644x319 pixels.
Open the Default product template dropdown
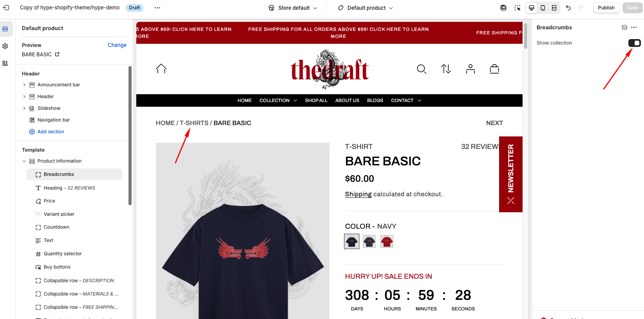[366, 8]
